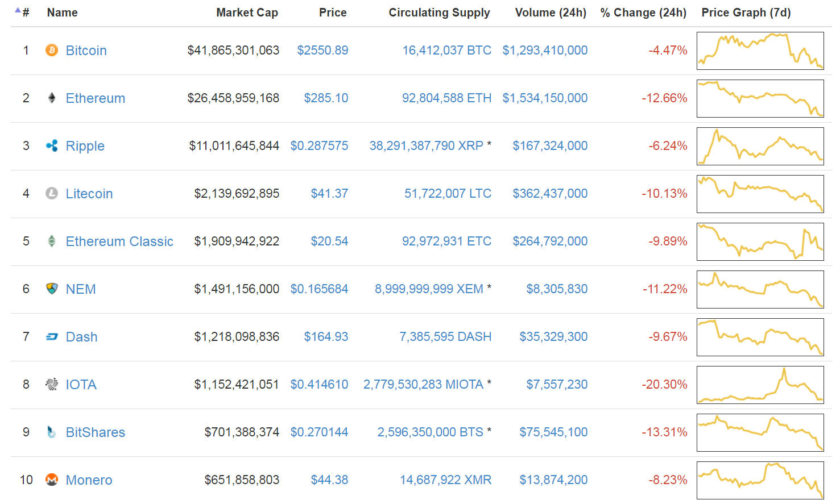The image size is (840, 504).
Task: Sort table by Volume (24h) header
Action: point(551,13)
